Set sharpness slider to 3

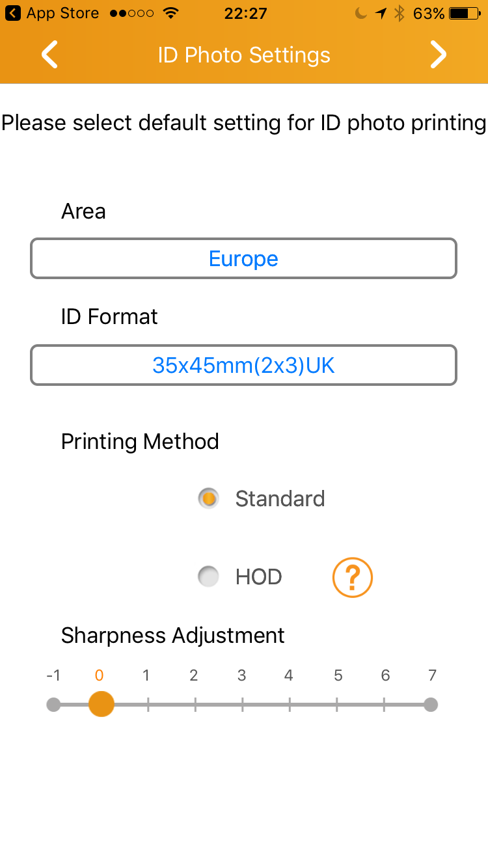click(x=242, y=704)
